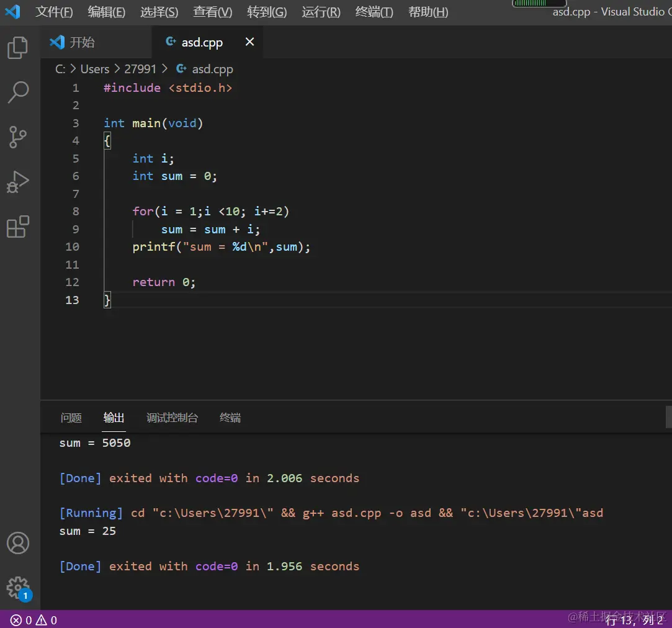672x628 pixels.
Task: Close the asd.cpp editor tab
Action: tap(249, 42)
